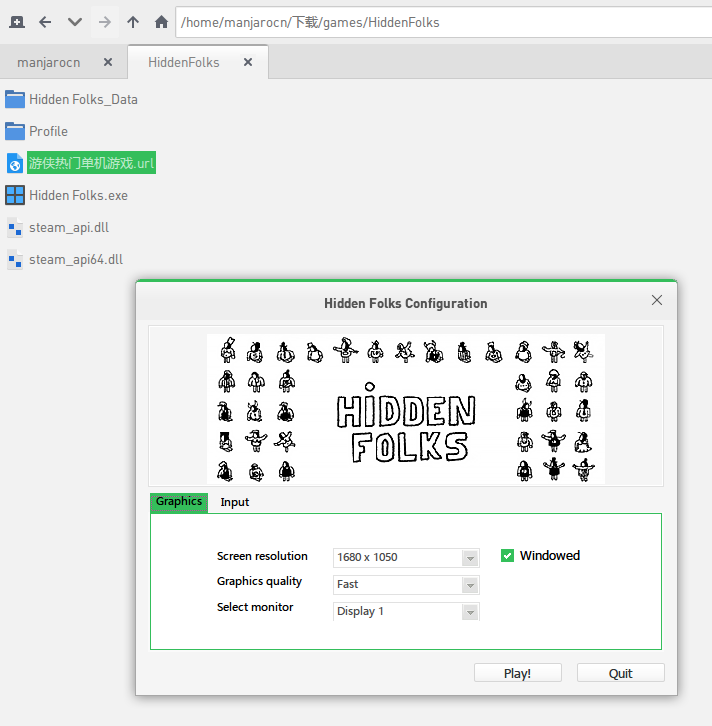Click the Select monitor dropdown arrow
Screen dimensions: 712x726
pos(470,612)
